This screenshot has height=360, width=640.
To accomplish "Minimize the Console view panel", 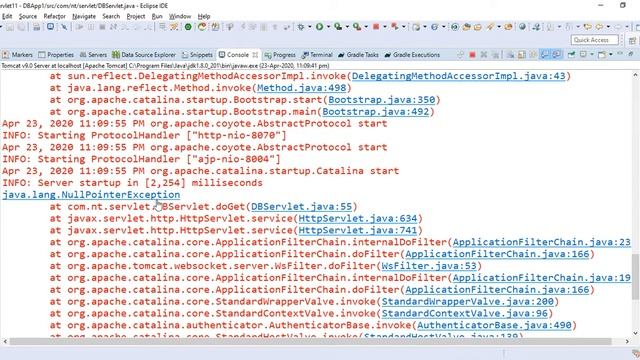I will click(620, 54).
